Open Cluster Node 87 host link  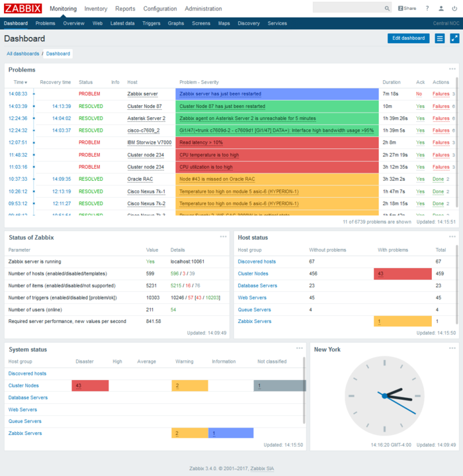(x=144, y=106)
